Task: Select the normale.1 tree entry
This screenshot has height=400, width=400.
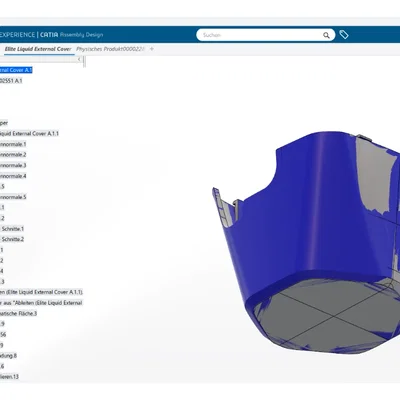Action: pos(13,144)
